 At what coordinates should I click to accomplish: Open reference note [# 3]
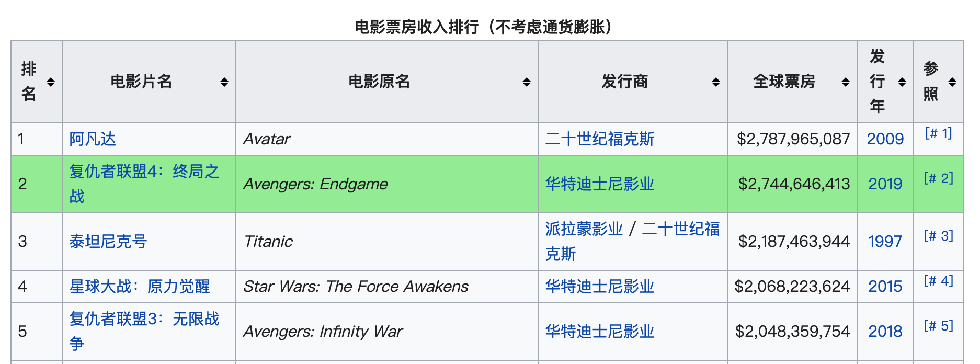(938, 236)
